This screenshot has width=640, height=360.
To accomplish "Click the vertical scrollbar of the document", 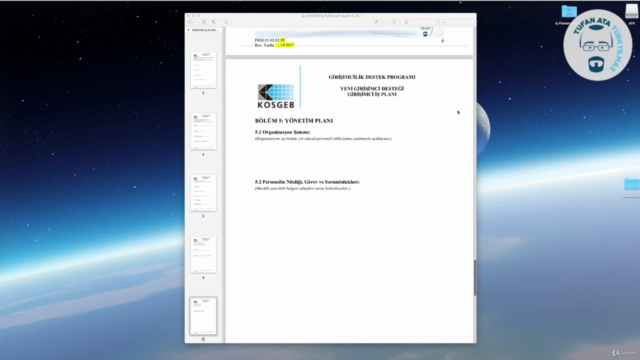I will click(475, 278).
